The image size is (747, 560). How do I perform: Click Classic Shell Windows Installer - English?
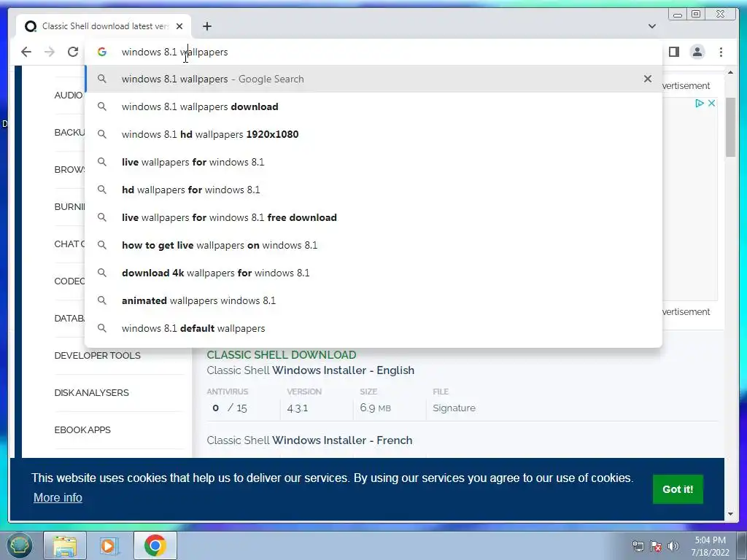coord(311,370)
